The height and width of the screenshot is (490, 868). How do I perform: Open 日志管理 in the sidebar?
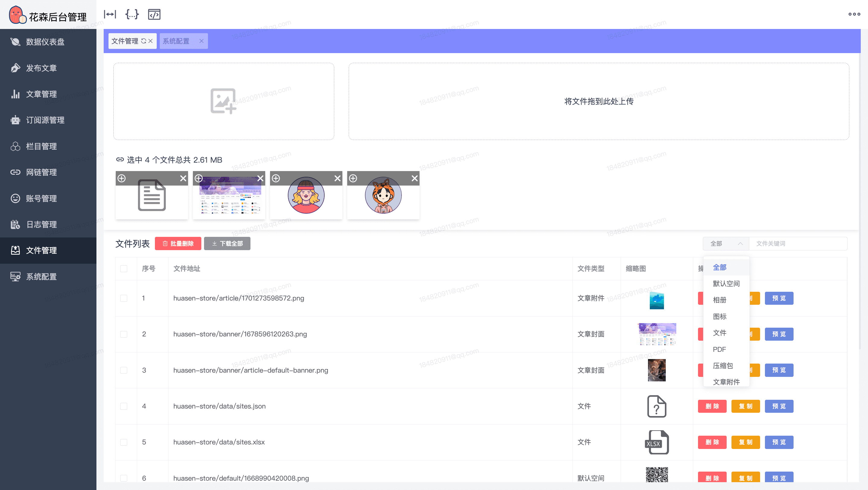pyautogui.click(x=41, y=224)
